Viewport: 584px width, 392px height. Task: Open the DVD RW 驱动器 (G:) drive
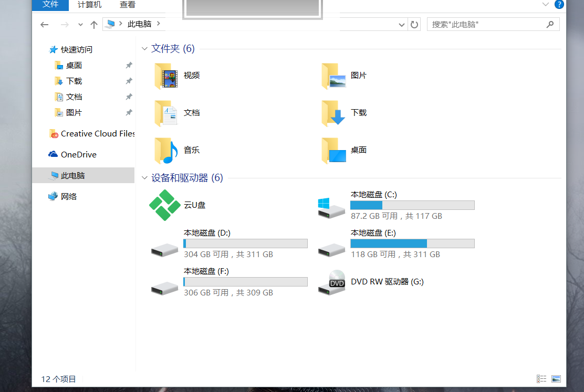click(x=332, y=282)
